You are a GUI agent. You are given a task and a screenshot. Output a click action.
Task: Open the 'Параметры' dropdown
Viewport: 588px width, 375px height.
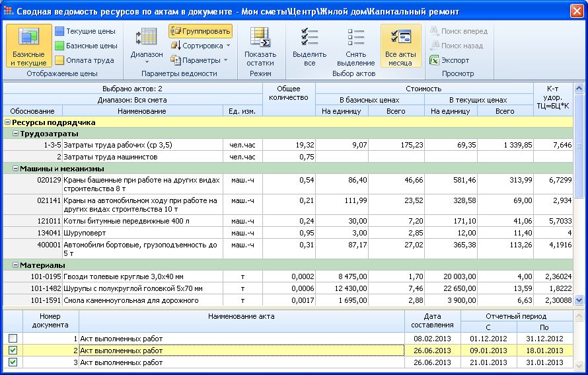coord(199,60)
